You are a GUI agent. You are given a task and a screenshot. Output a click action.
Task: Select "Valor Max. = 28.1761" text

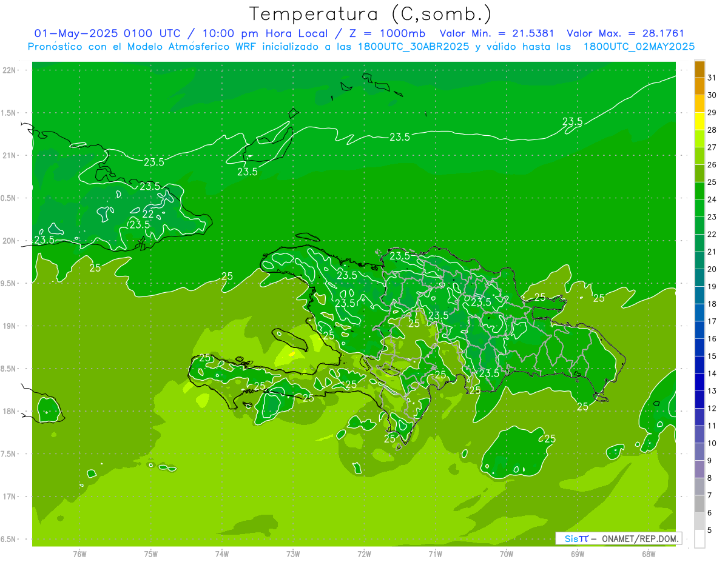click(x=625, y=33)
